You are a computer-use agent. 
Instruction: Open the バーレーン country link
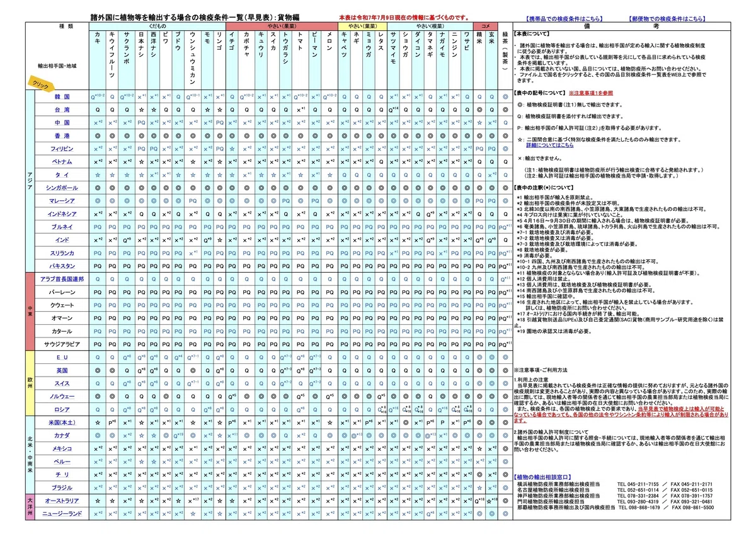tap(62, 292)
